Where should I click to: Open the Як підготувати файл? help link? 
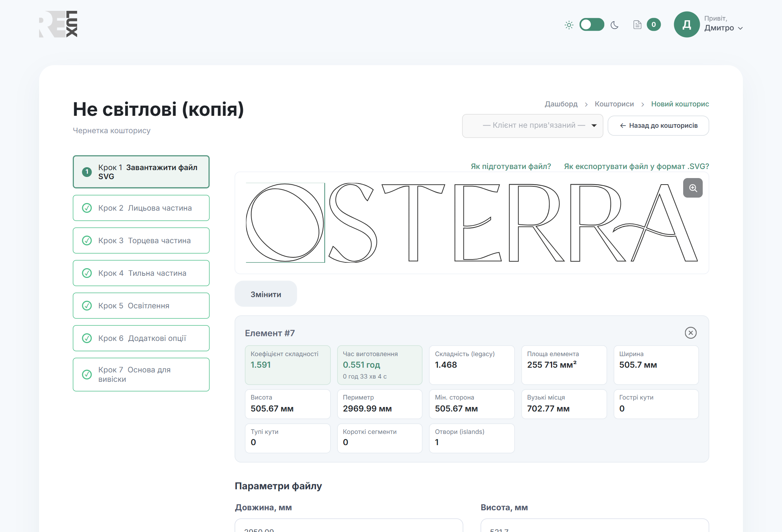tap(511, 166)
